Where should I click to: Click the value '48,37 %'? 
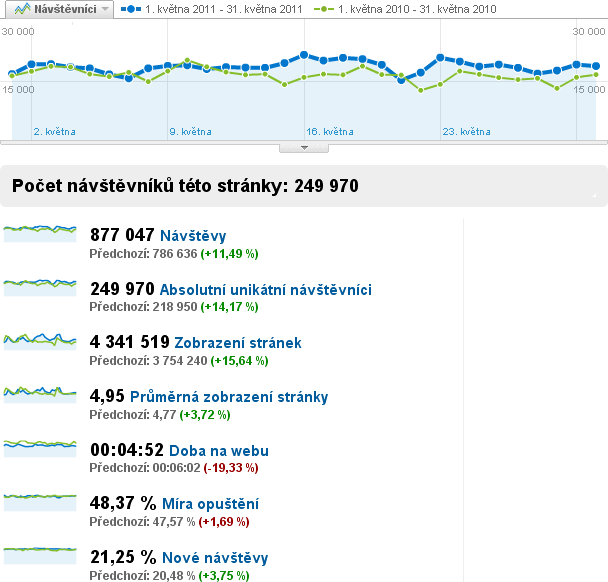tap(123, 503)
